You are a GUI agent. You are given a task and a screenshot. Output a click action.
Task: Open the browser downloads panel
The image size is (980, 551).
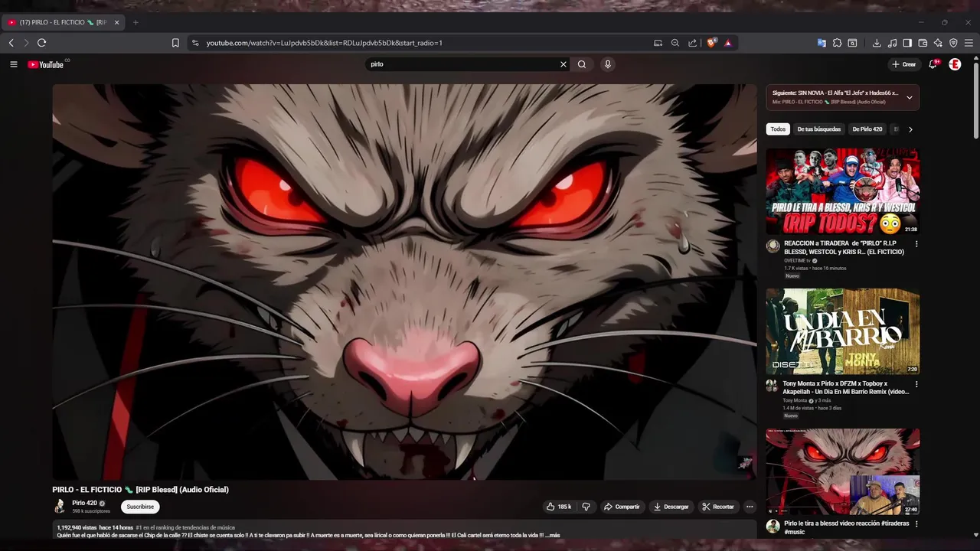point(877,43)
